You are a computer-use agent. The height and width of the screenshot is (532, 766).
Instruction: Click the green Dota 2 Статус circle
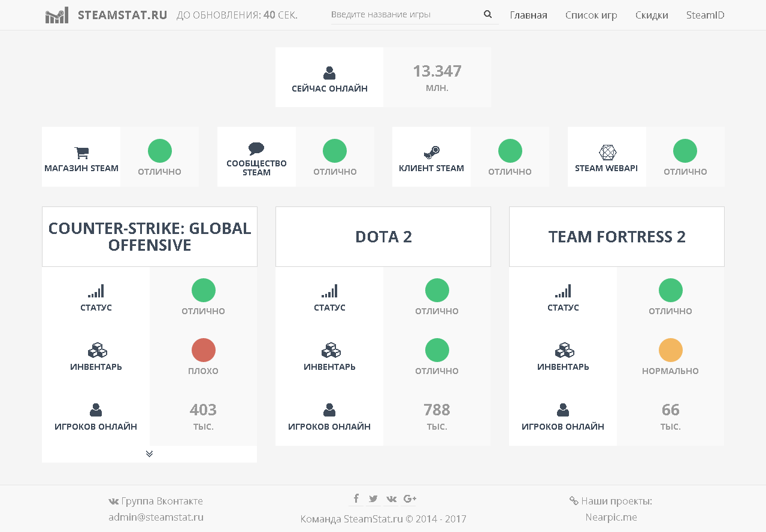pos(437,291)
